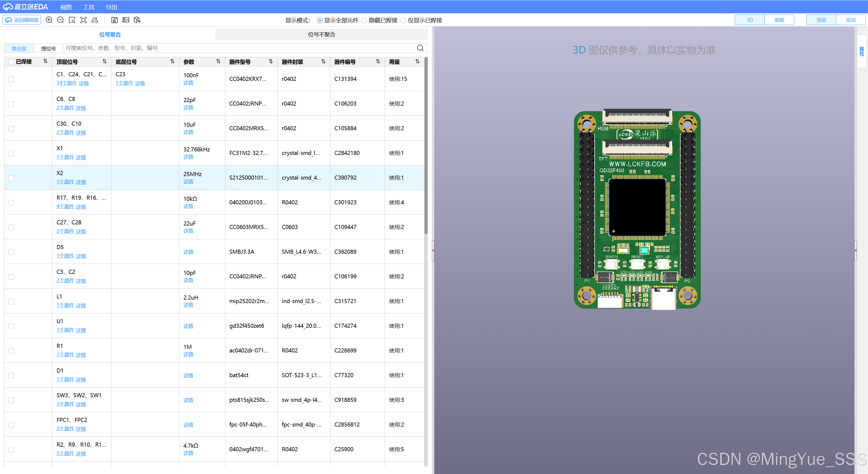868x474 pixels.
Task: Click the zoom to region icon
Action: tap(72, 20)
